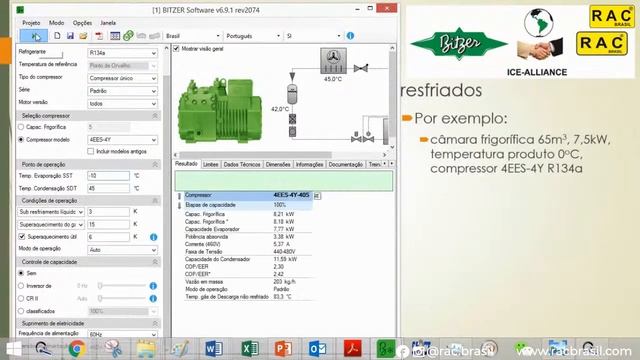
Task: Switch to the Informações tab
Action: coord(309,164)
